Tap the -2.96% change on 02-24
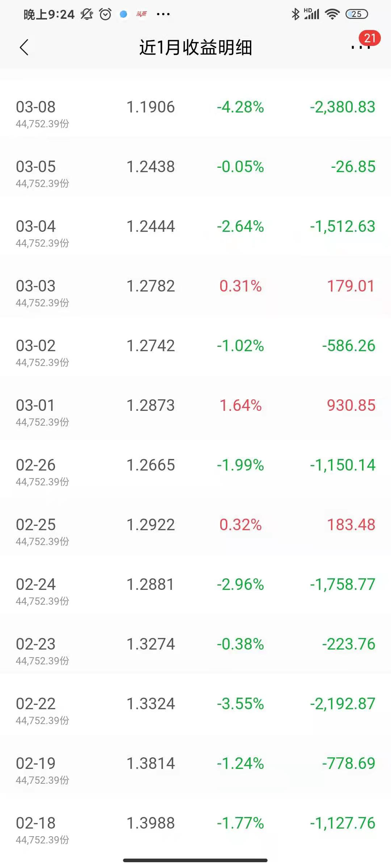The height and width of the screenshot is (868, 391). [x=240, y=584]
